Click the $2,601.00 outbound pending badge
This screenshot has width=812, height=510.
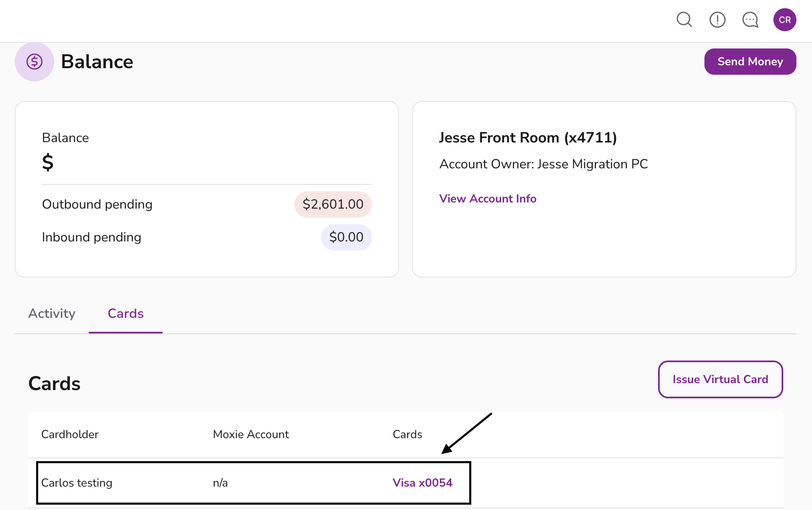[333, 204]
